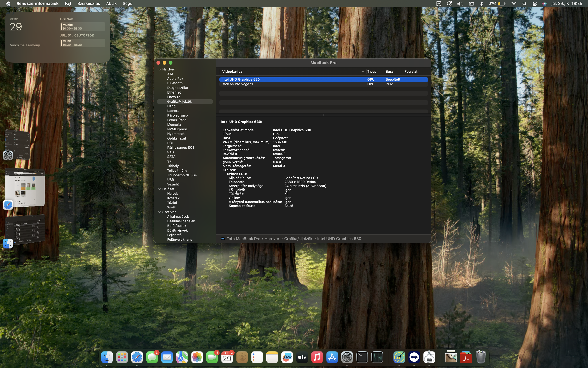This screenshot has height=368, width=588.
Task: Open Maps from the Dock
Action: pos(182,357)
